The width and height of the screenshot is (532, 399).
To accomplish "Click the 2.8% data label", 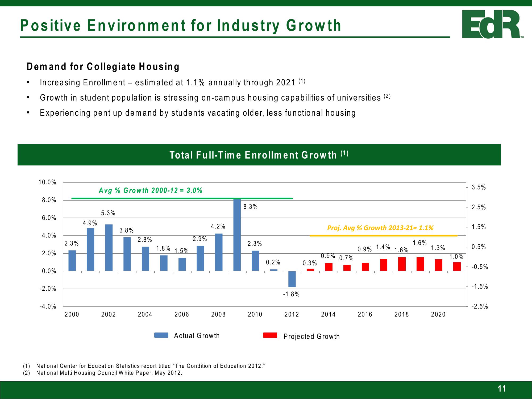I will (x=145, y=240).
